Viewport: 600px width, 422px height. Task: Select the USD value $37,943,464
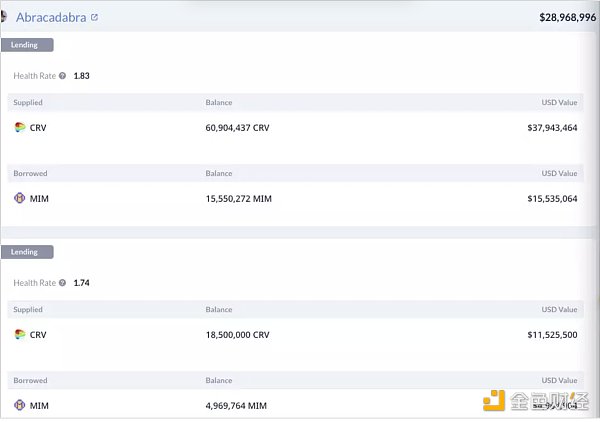552,128
